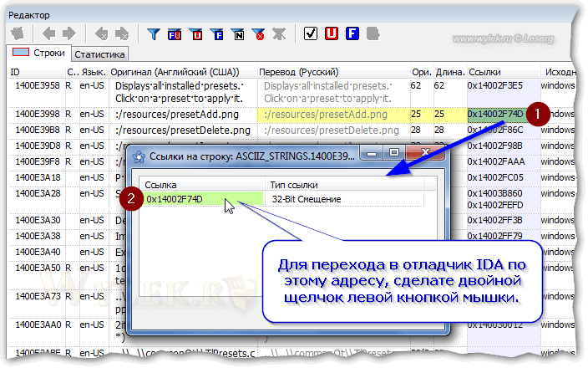Select row ID 1400E39D8

(x=37, y=146)
